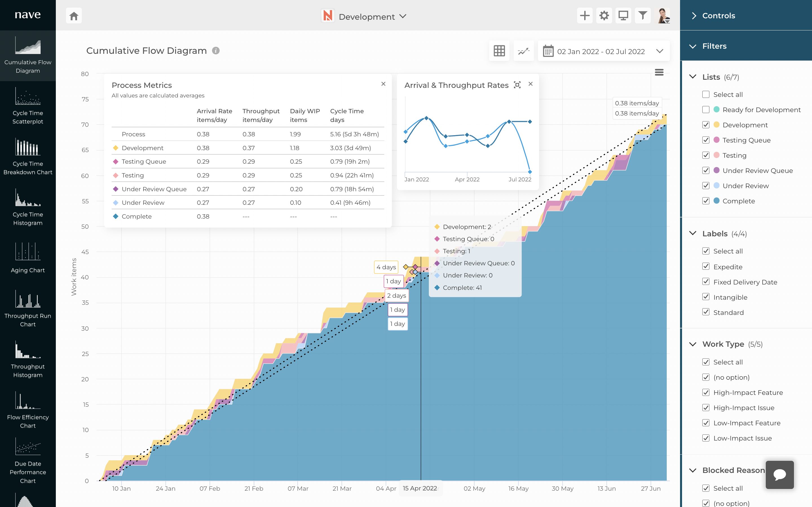Viewport: 812px width, 507px height.
Task: Click the funnel filter icon
Action: pos(642,16)
